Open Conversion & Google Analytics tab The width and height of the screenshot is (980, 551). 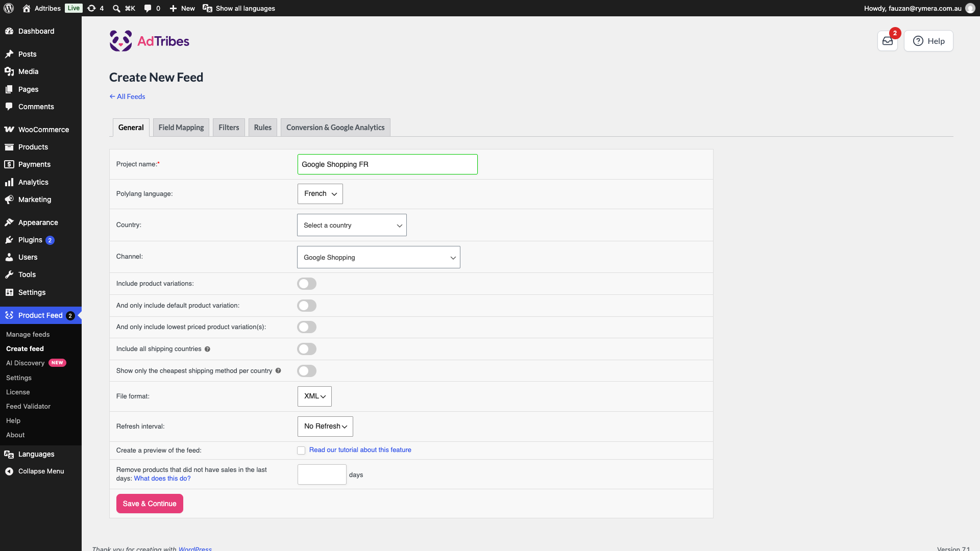point(335,128)
